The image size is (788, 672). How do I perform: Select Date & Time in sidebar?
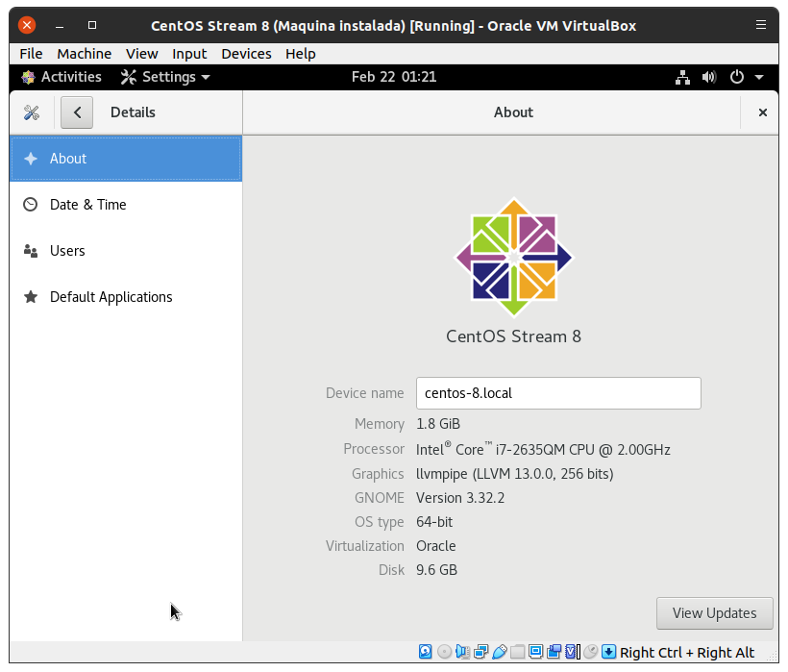click(x=87, y=205)
